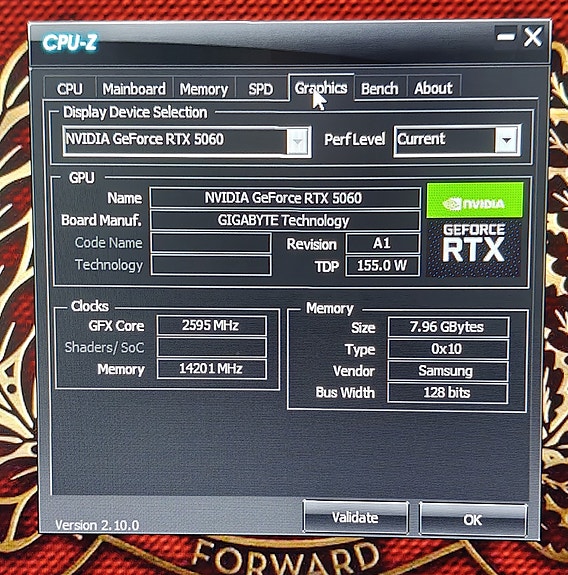Click the empty Shaders/SoC clock field
Screen dimensions: 568x575
click(211, 347)
